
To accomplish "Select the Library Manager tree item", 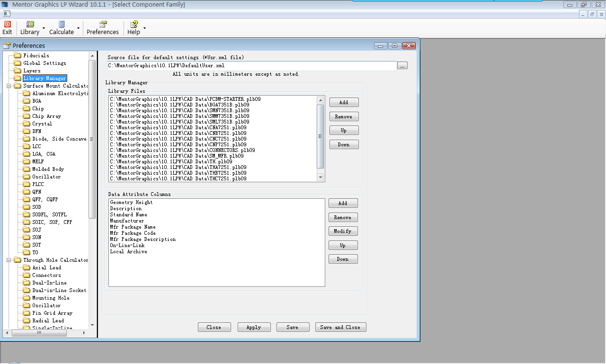I will 45,78.
